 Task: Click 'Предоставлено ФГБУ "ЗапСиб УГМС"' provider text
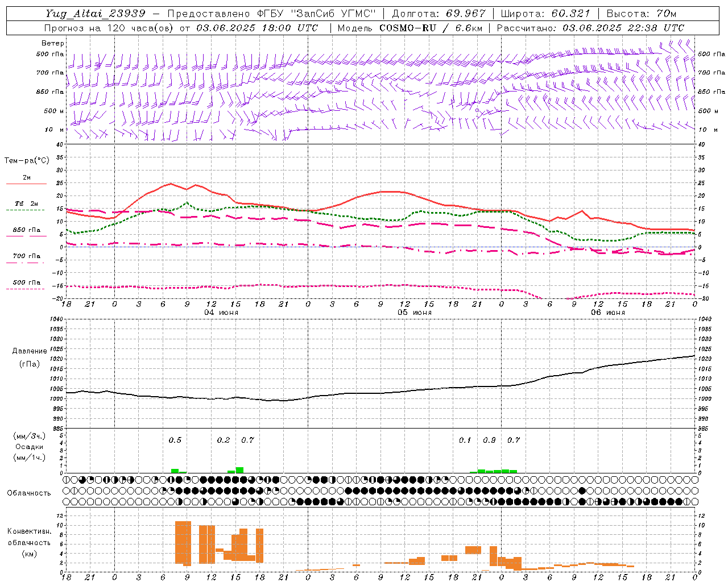coord(272,14)
